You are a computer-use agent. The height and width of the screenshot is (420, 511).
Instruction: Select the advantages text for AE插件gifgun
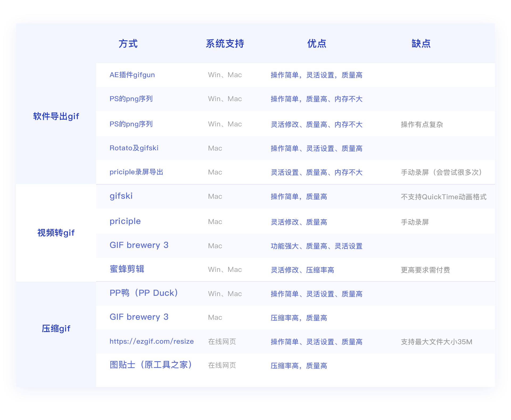tap(317, 75)
